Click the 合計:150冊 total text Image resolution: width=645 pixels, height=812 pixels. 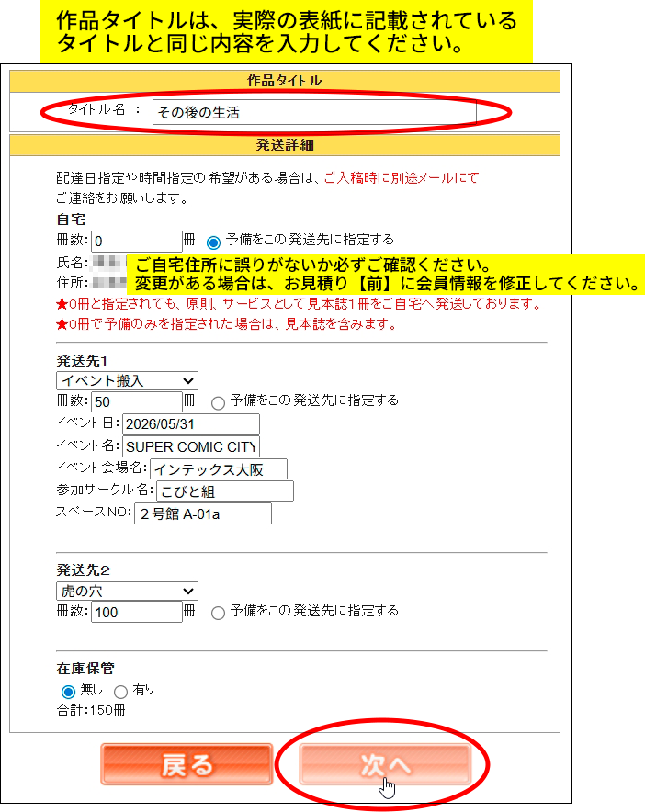pyautogui.click(x=91, y=710)
